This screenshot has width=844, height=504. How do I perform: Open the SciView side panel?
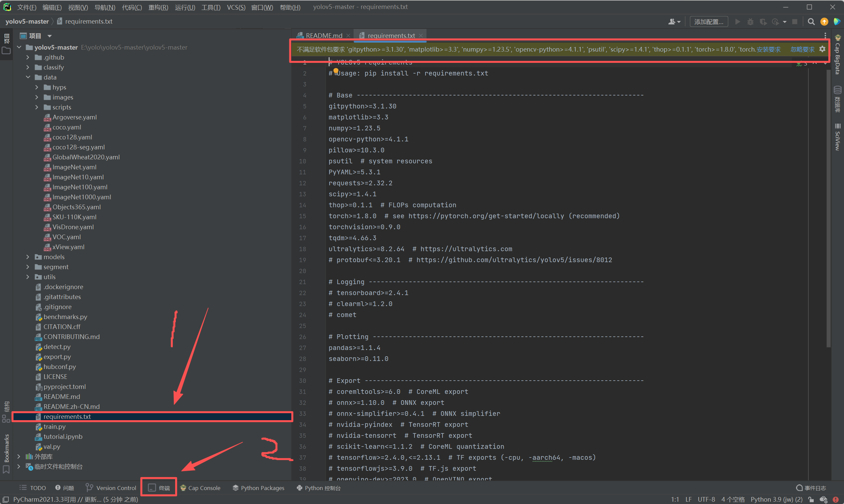(838, 137)
